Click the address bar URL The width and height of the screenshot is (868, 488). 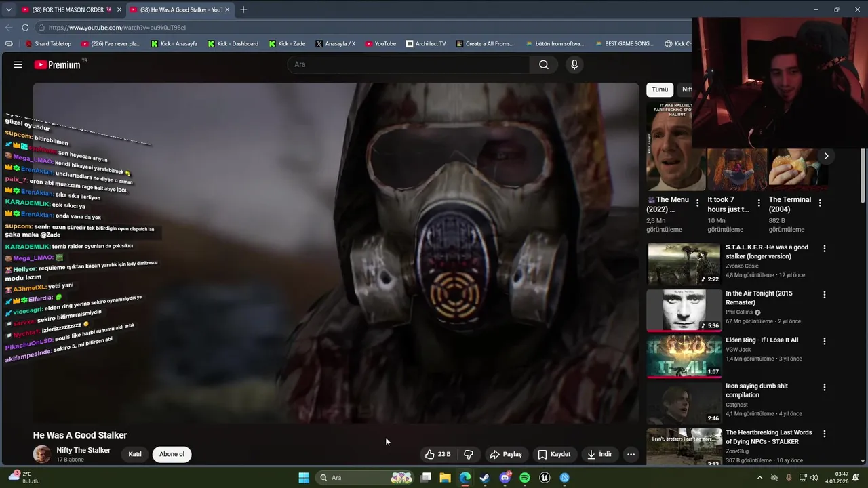[x=117, y=28]
